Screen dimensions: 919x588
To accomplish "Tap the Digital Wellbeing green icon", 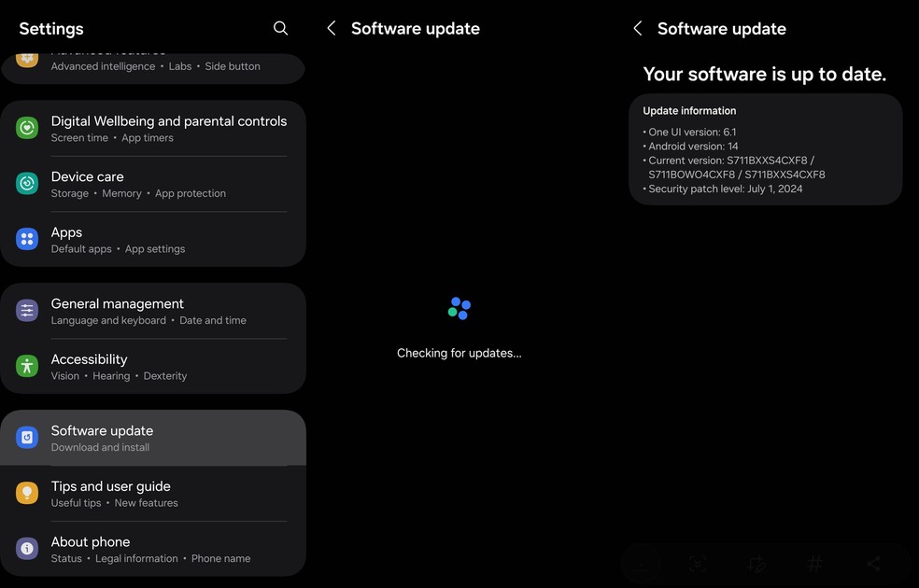I will pyautogui.click(x=27, y=128).
